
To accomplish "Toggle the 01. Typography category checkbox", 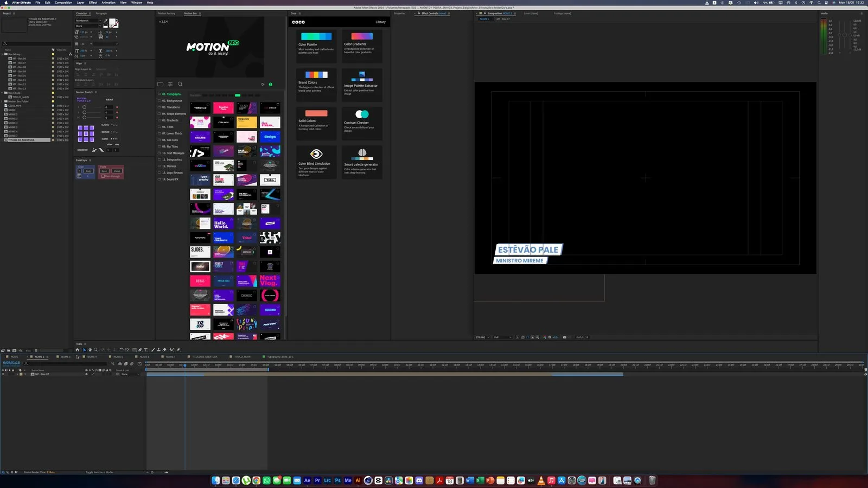I will click(159, 94).
